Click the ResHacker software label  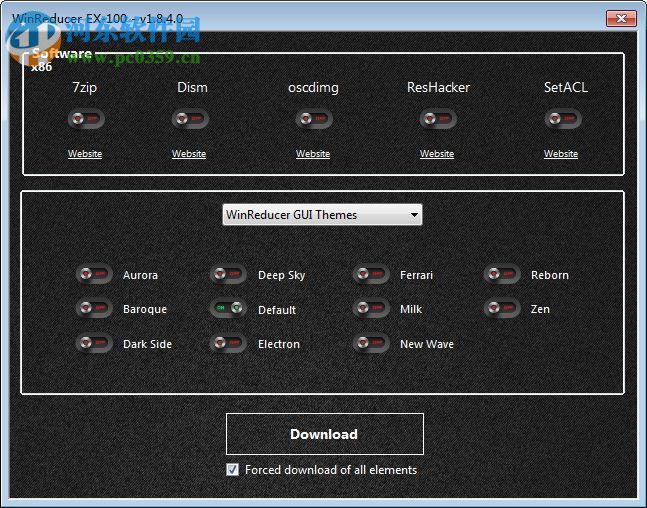coord(438,87)
